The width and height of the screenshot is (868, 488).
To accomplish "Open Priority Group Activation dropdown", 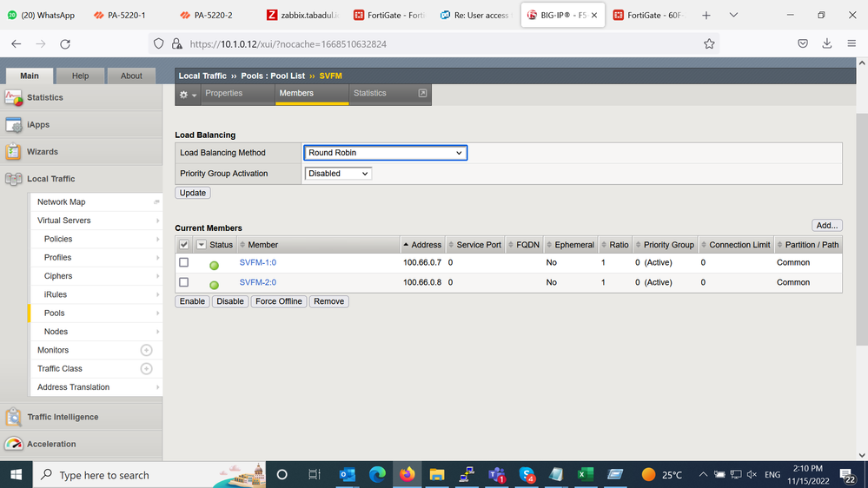I will (x=338, y=174).
